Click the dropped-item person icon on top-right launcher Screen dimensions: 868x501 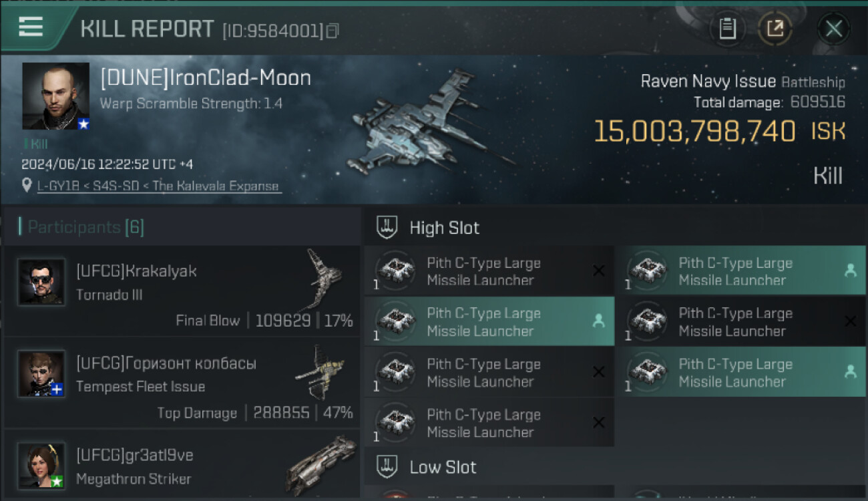850,271
